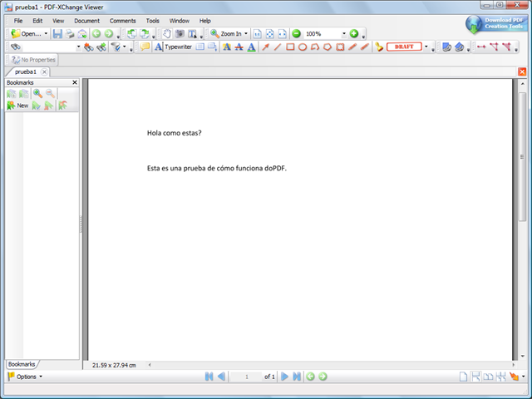Image resolution: width=532 pixels, height=399 pixels.
Task: Select the Rectangle drawing tool
Action: click(290, 47)
